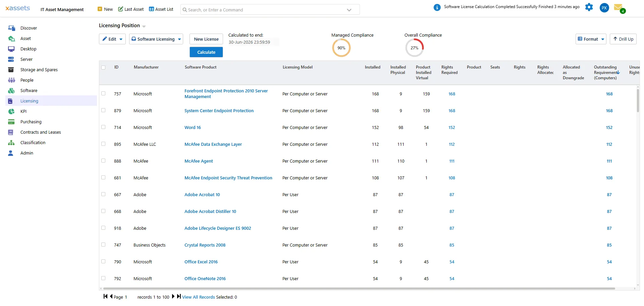Viewport: 644px width, 306px height.
Task: Go to the previous page arrow
Action: point(111,296)
